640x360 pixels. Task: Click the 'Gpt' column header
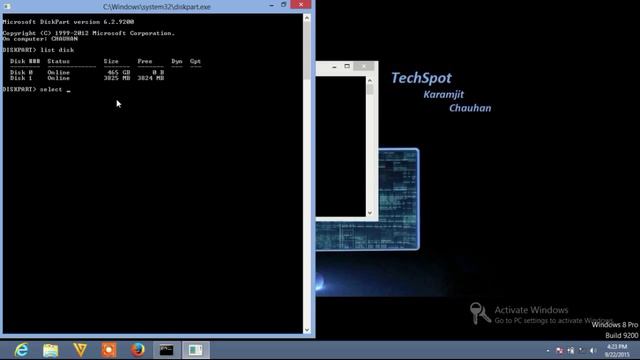coord(195,61)
